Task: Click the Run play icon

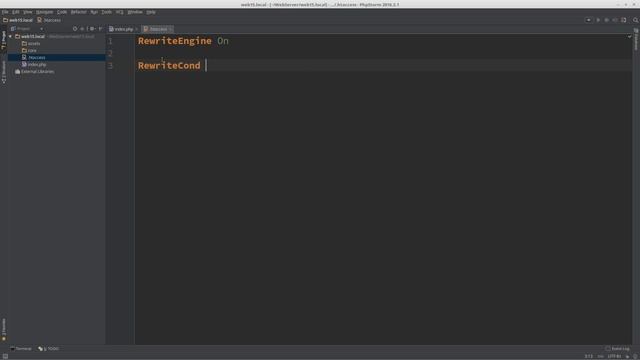Action: pos(598,20)
